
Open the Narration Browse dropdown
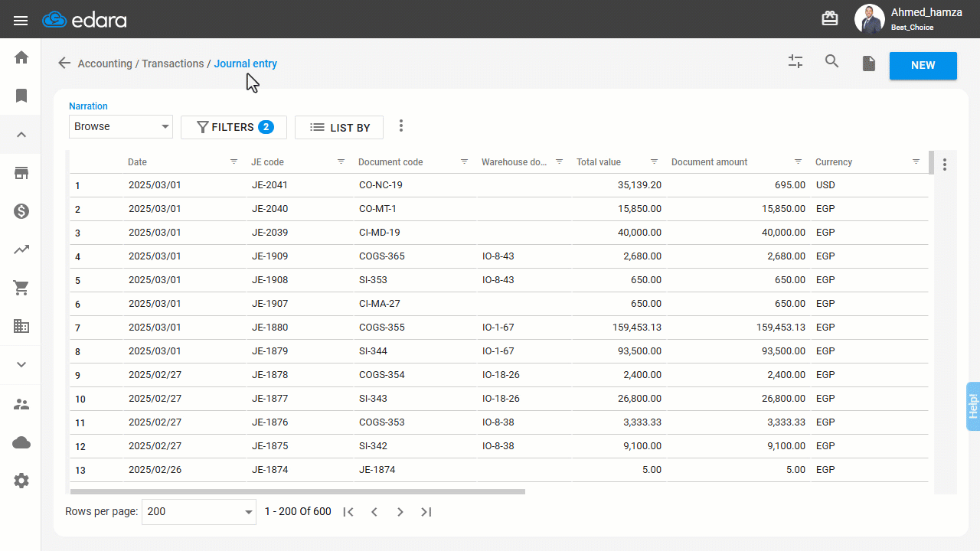click(x=121, y=126)
